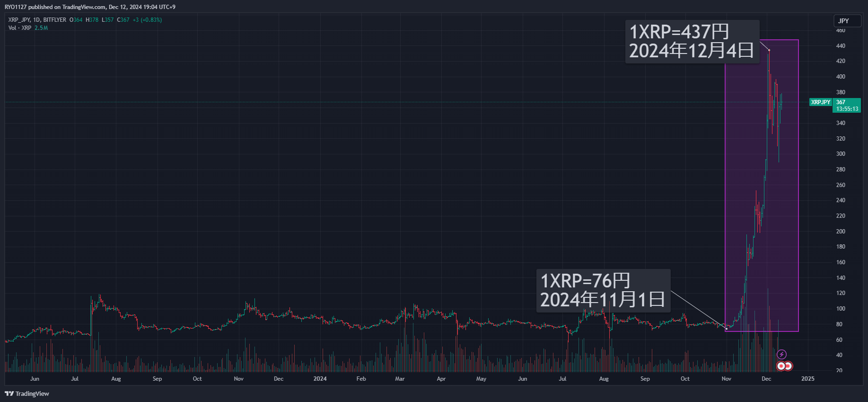The height and width of the screenshot is (402, 868).
Task: Click the right red-dot event marker
Action: 788,366
